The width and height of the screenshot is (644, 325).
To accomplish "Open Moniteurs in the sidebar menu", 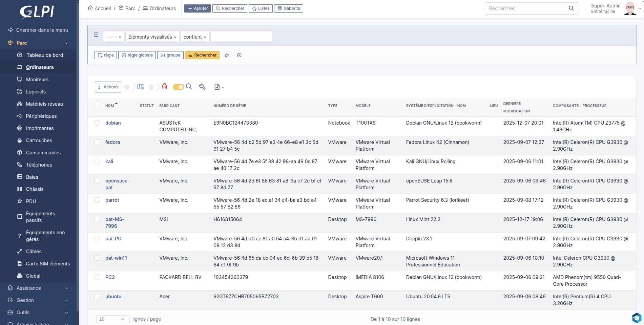I will (x=37, y=80).
